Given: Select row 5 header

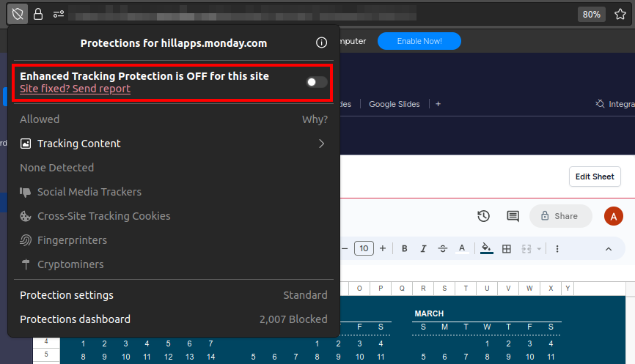Looking at the screenshot, I should (x=46, y=354).
